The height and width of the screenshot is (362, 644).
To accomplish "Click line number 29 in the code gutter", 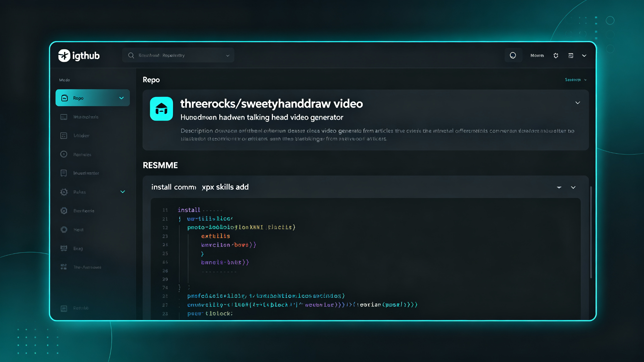I will point(165,279).
